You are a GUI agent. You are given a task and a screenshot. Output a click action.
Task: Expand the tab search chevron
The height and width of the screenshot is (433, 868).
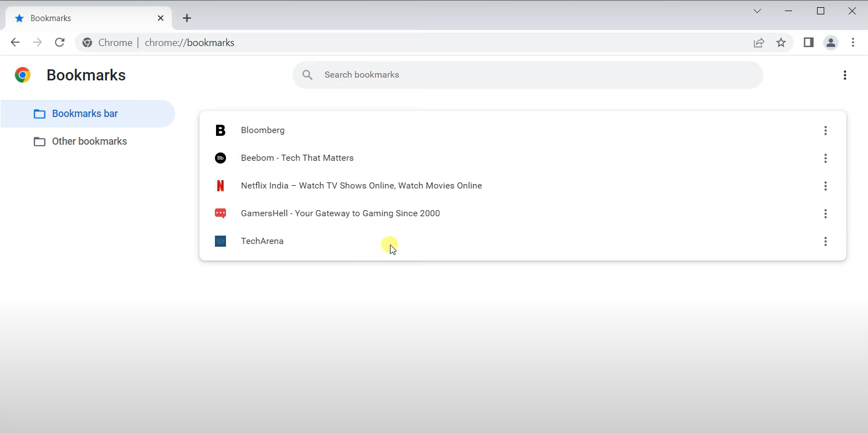(757, 11)
